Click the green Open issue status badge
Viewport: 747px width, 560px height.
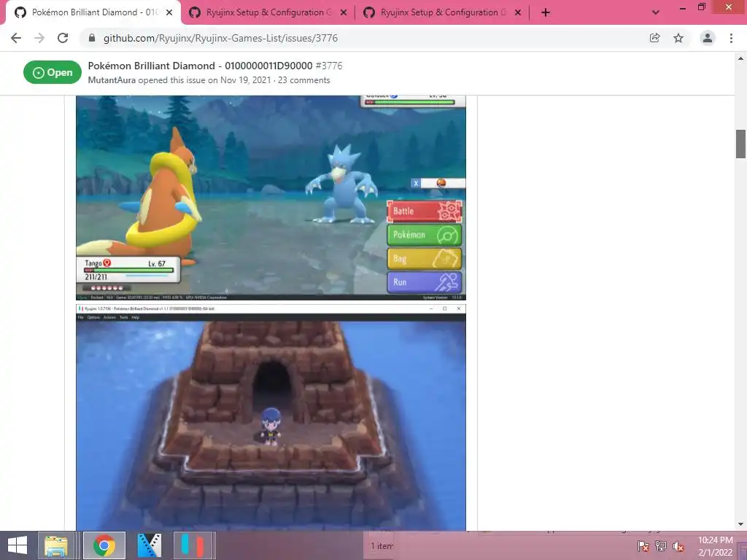tap(53, 72)
